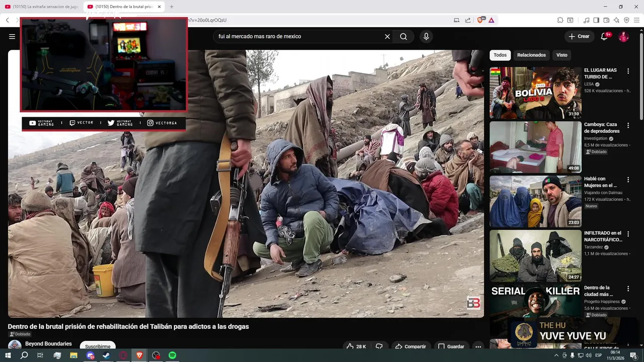Open the media controls music note icon

click(x=586, y=20)
